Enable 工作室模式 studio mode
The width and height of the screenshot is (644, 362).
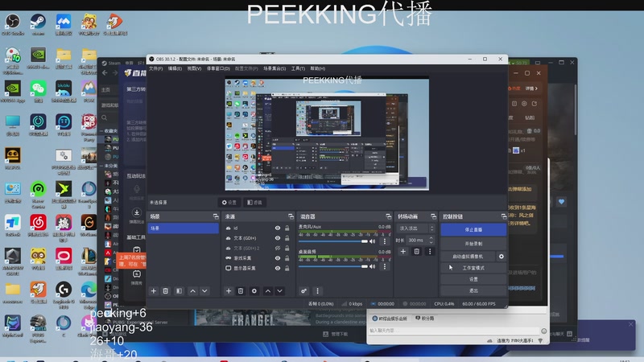pos(473,268)
